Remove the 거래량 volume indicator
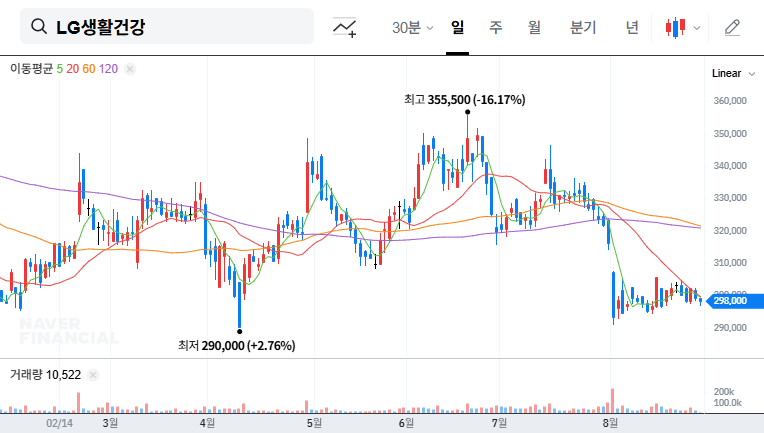764x433 pixels. pos(93,375)
